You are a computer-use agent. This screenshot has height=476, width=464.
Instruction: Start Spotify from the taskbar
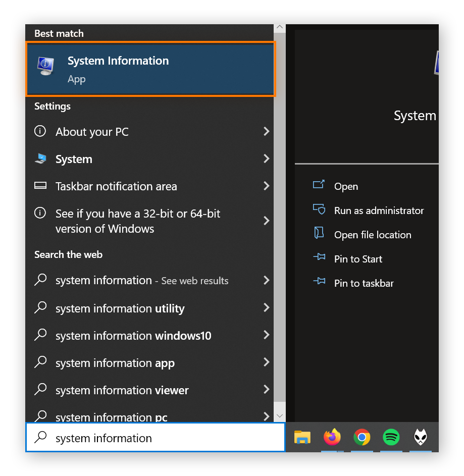[x=391, y=438]
